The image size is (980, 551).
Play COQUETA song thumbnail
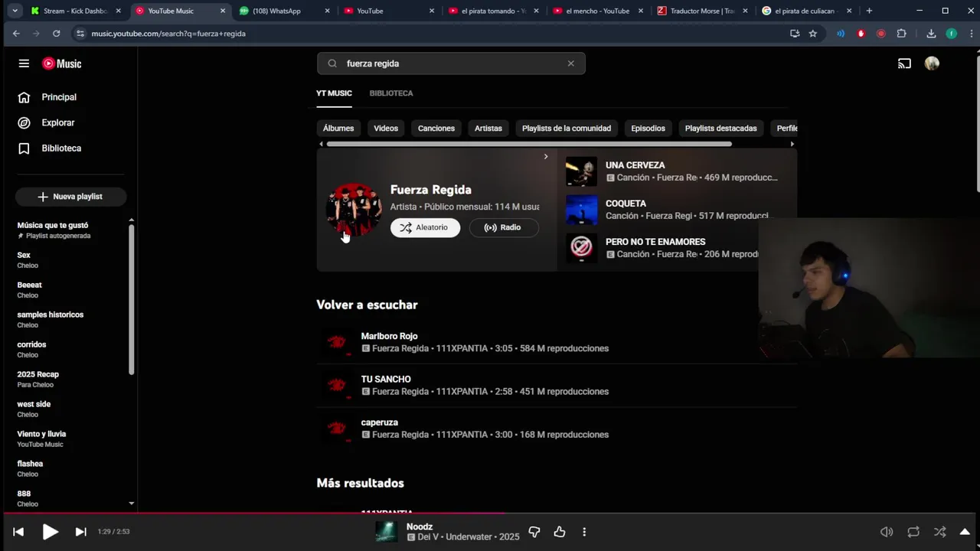(581, 210)
